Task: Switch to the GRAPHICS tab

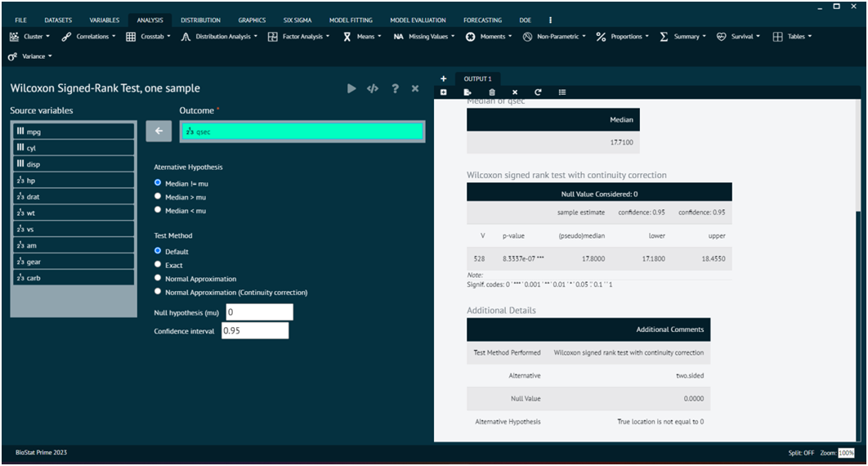Action: 252,20
